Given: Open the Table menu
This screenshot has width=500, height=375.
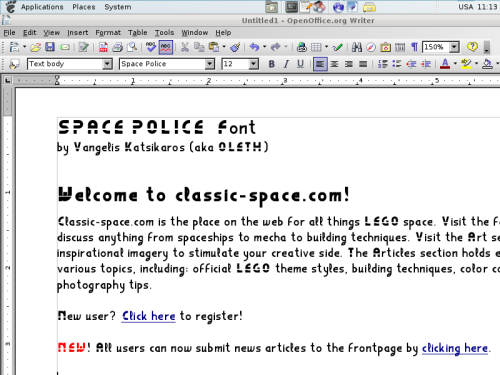Looking at the screenshot, I should tap(138, 33).
